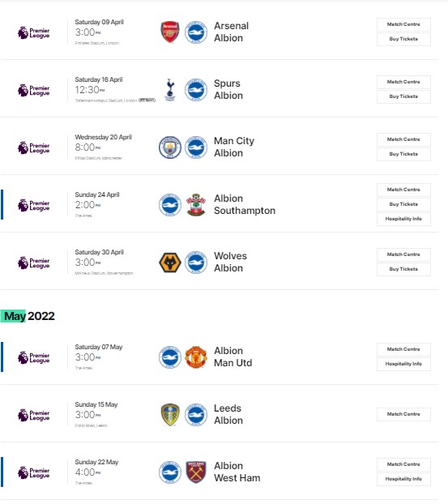Click the Leeds United club crest

pyautogui.click(x=170, y=415)
